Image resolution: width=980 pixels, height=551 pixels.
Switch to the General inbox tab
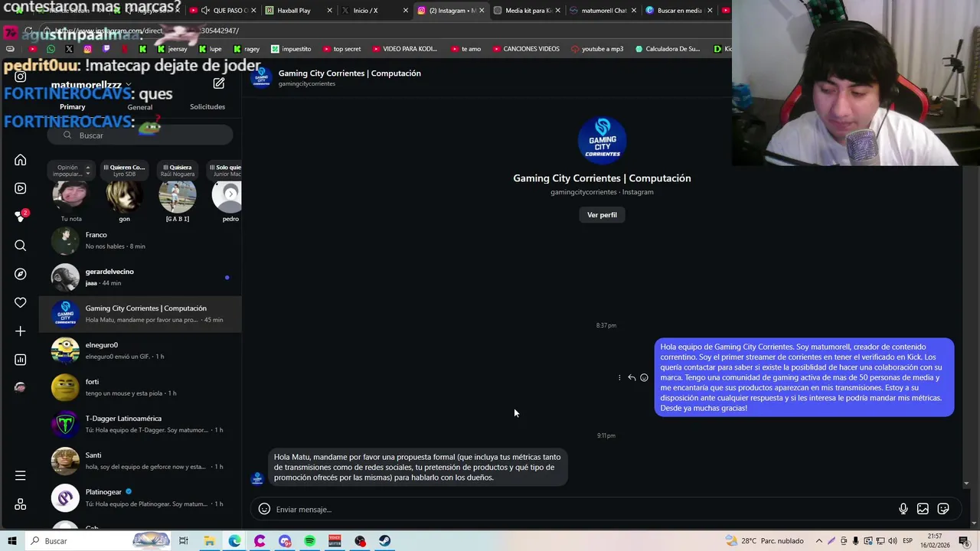click(140, 107)
